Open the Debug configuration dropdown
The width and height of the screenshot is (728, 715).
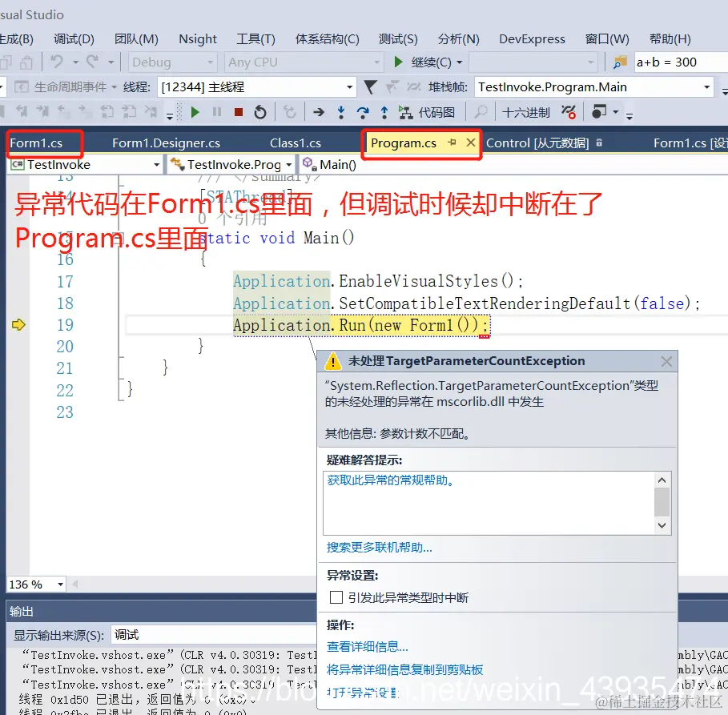[x=172, y=62]
